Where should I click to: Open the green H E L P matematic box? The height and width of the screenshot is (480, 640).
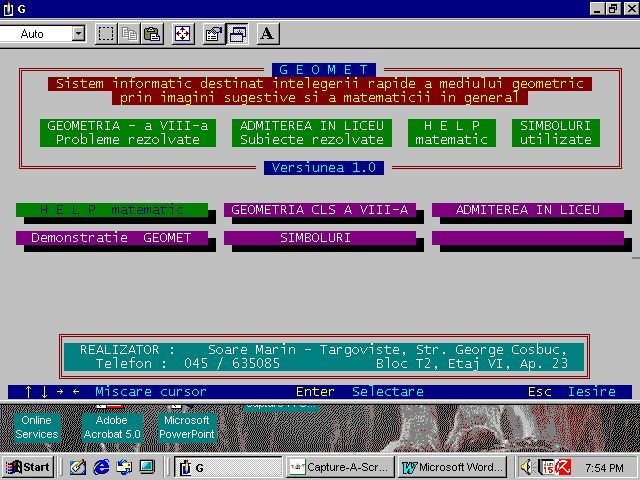coord(451,133)
